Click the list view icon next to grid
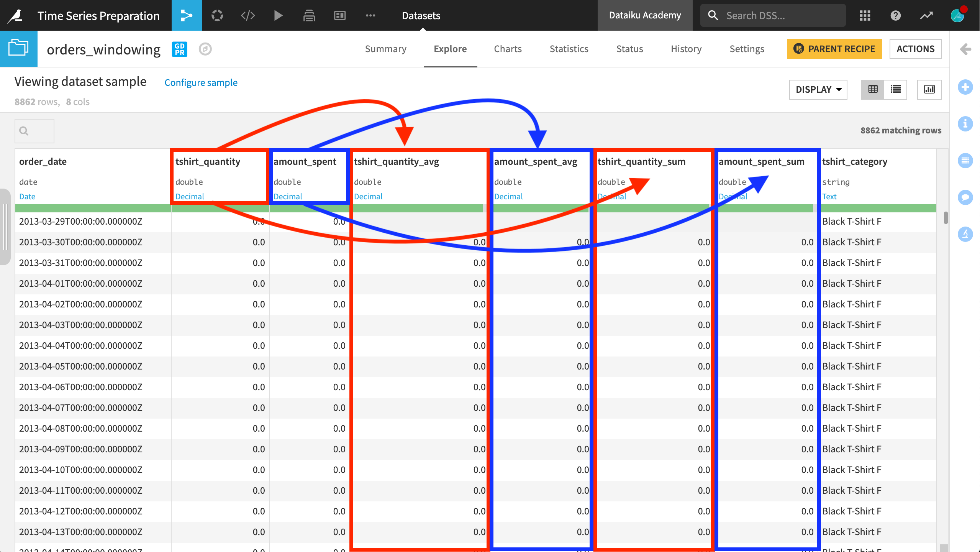 (896, 90)
